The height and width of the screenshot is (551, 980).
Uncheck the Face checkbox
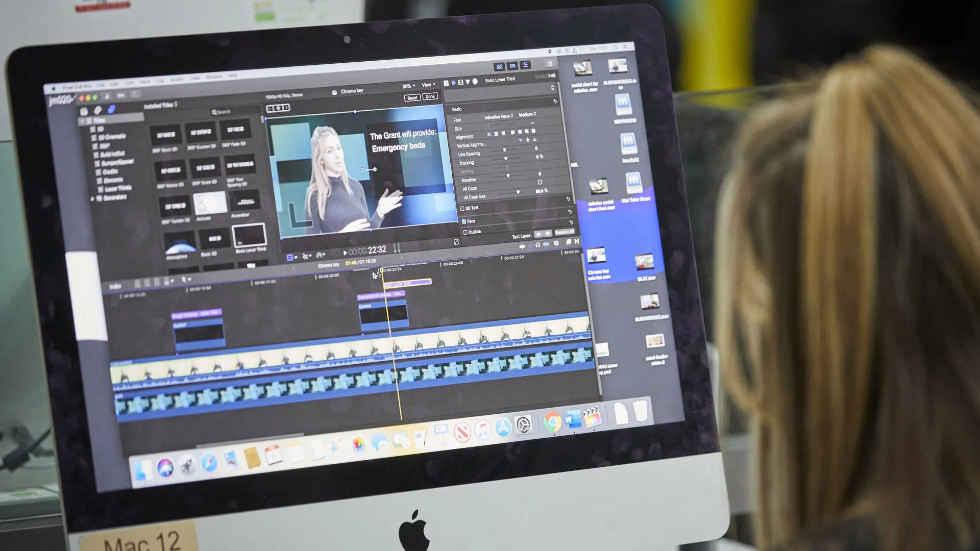point(464,221)
